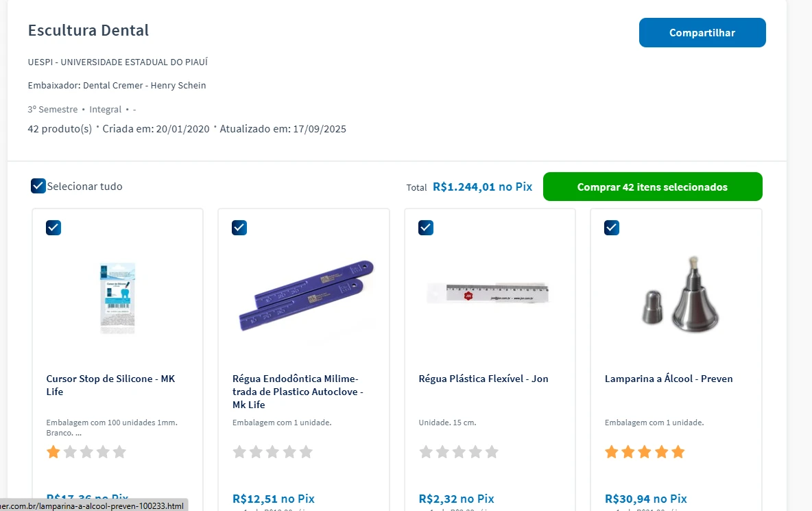
Task: Uncheck the Selecionar tudo checkbox
Action: tap(38, 186)
